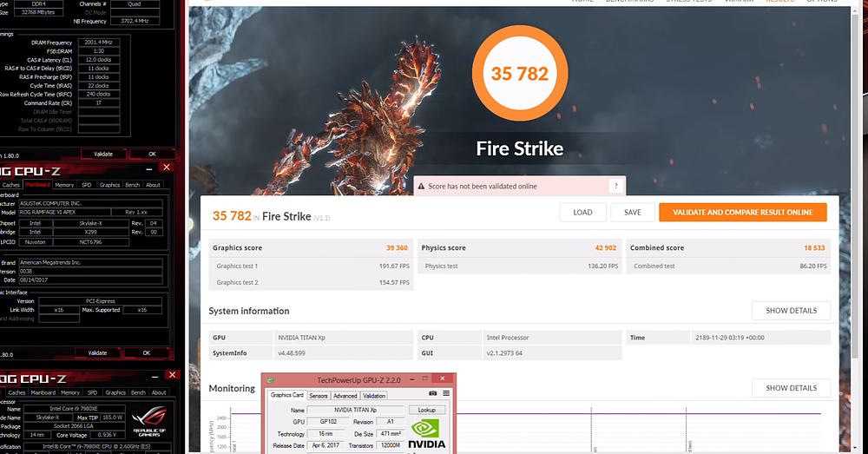The width and height of the screenshot is (868, 454).
Task: Click 3DMark GPU value NVIDIA TITAN Xp
Action: click(302, 338)
